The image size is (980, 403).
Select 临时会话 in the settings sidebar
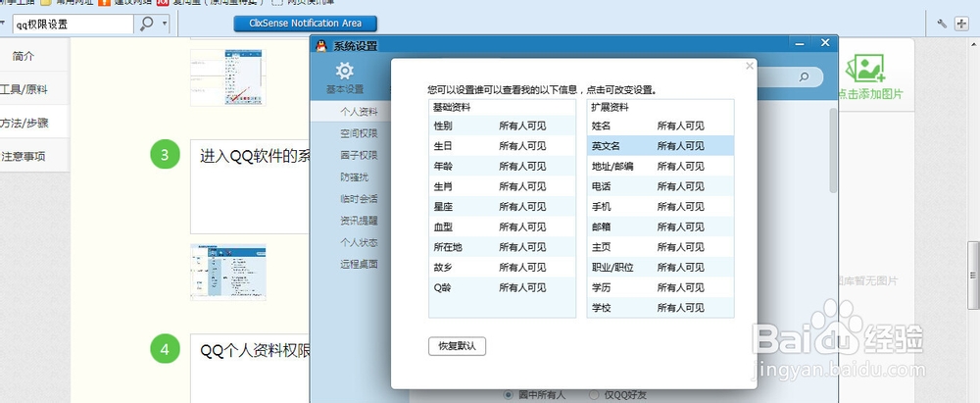(359, 199)
